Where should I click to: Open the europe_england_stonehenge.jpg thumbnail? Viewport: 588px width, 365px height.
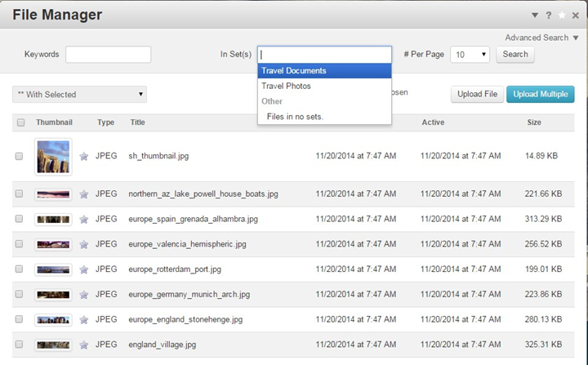coord(53,320)
